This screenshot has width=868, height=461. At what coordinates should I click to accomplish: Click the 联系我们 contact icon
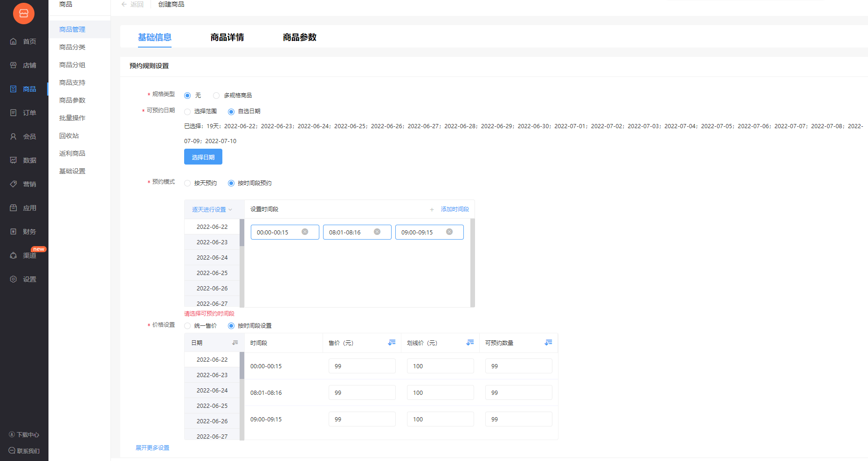point(12,451)
